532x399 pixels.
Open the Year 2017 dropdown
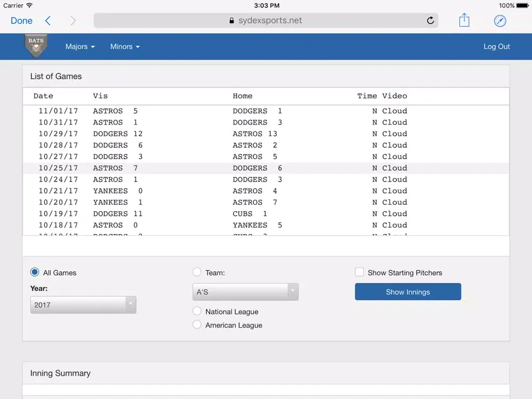(x=83, y=305)
